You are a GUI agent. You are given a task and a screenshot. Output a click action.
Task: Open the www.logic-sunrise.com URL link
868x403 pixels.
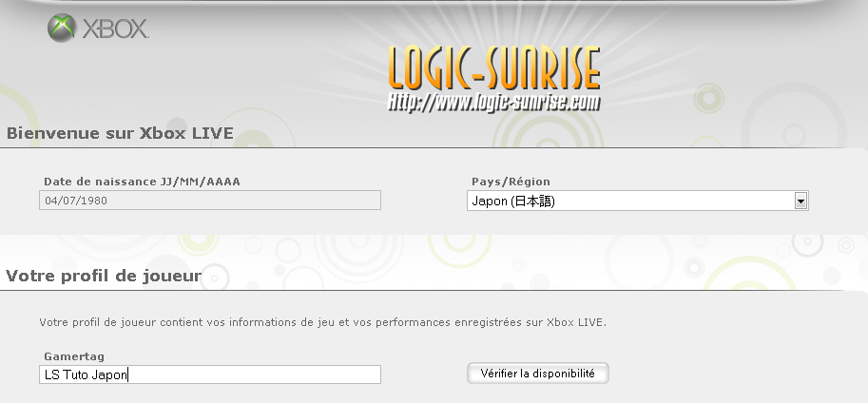coord(493,101)
